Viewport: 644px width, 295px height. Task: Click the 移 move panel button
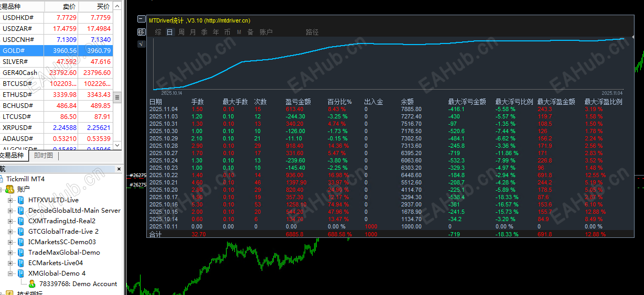click(141, 32)
